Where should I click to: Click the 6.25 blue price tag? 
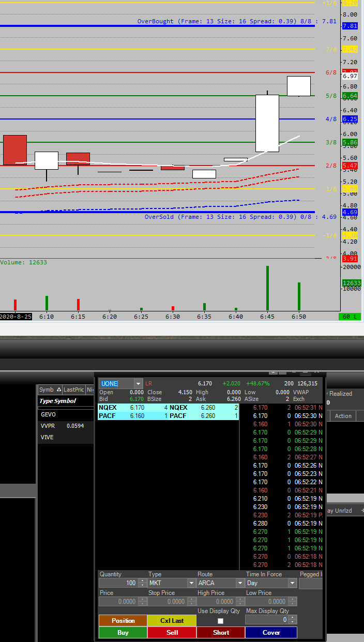[x=350, y=119]
